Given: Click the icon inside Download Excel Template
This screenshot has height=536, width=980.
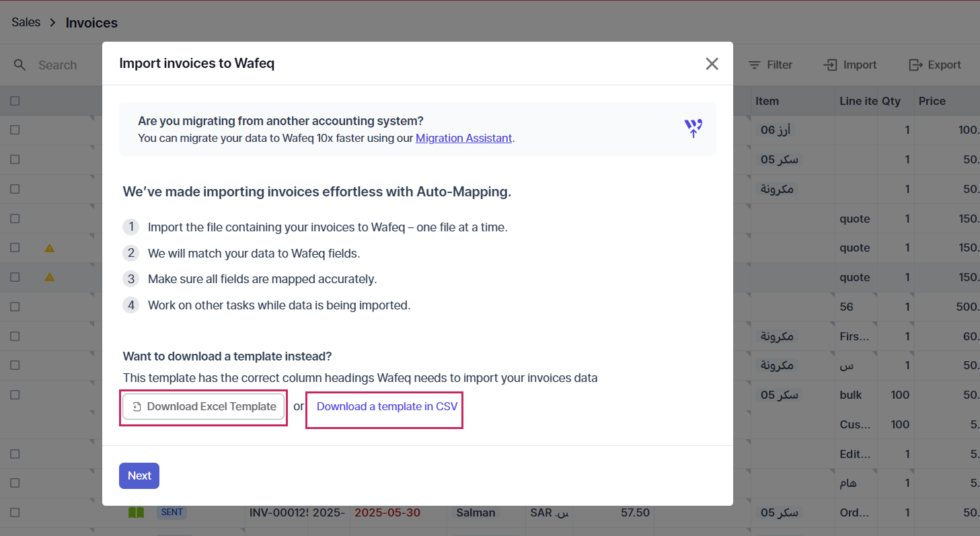Looking at the screenshot, I should (137, 407).
